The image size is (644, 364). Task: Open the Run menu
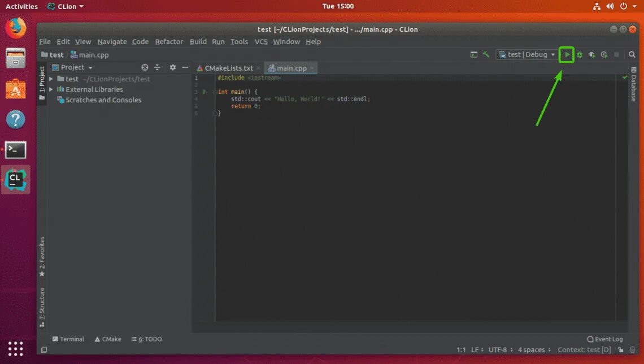click(218, 41)
